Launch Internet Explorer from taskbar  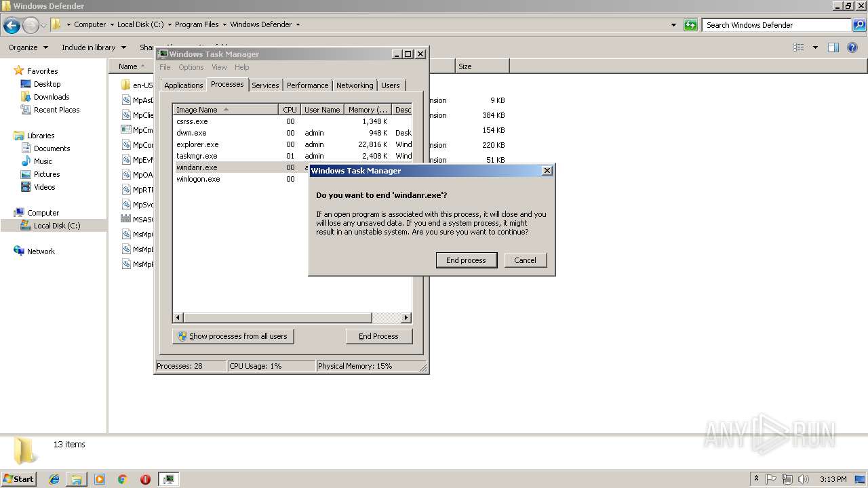point(54,479)
